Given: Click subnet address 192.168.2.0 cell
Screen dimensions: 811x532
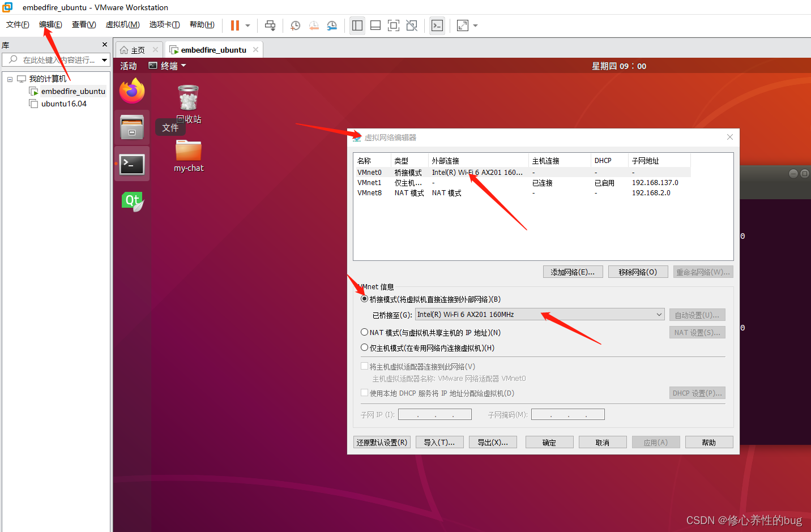Looking at the screenshot, I should coord(651,193).
